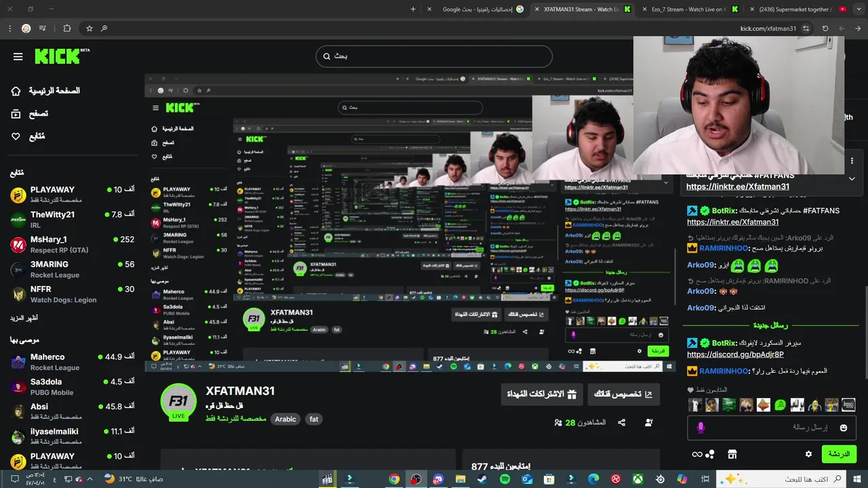Image resolution: width=868 pixels, height=488 pixels.
Task: Open Xbox app from taskbar
Action: [637, 479]
